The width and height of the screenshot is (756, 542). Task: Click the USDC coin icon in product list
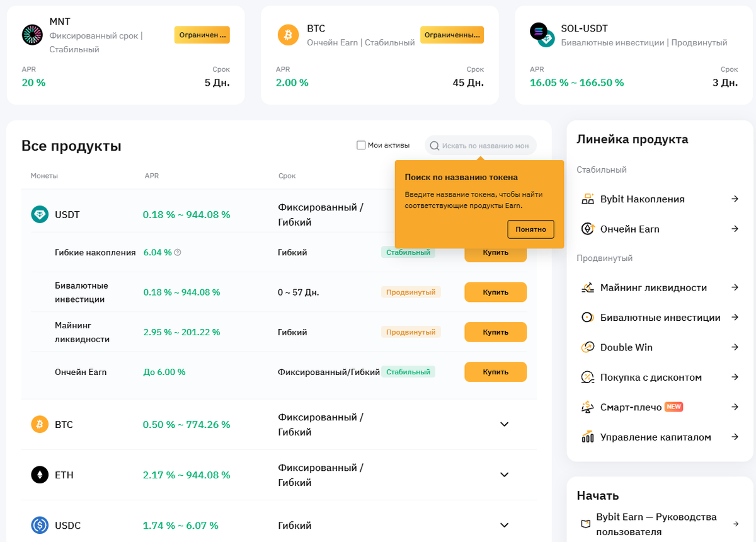coord(40,525)
